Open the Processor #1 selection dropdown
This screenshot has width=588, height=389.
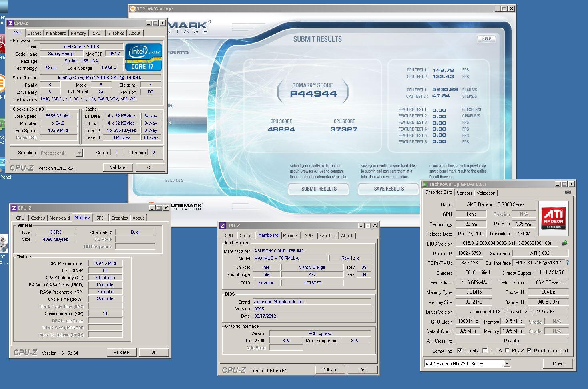coord(79,153)
